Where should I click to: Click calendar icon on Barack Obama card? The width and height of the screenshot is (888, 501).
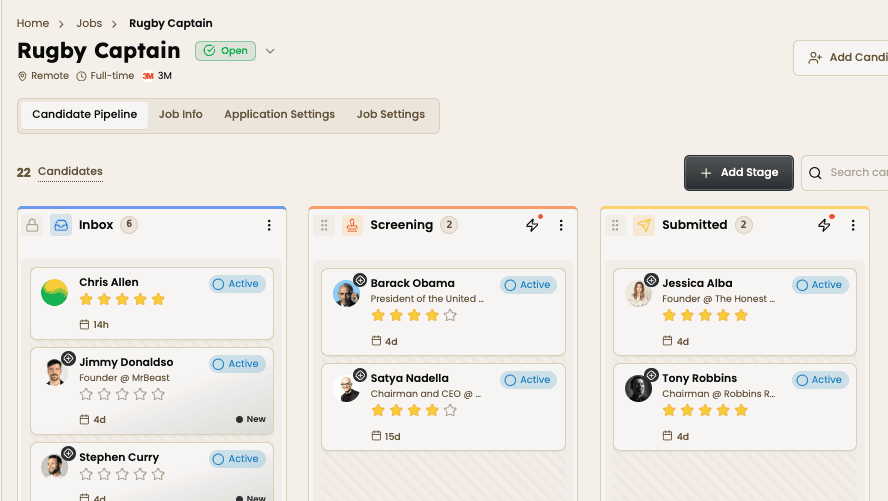[376, 341]
